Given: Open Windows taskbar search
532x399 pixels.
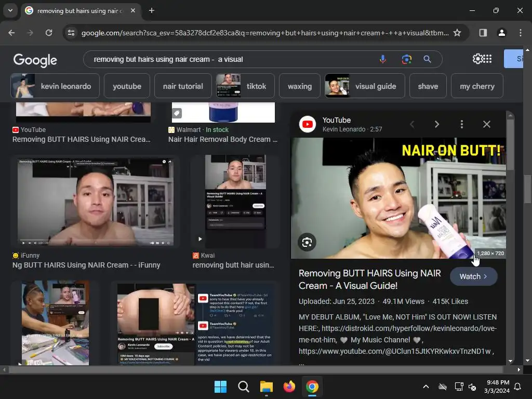Looking at the screenshot, I should pos(243,387).
